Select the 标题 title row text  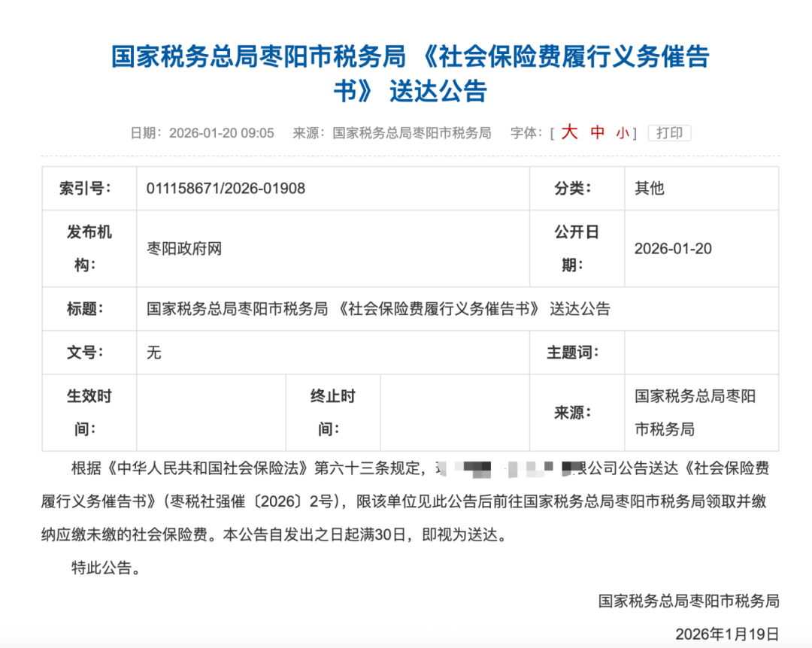380,308
